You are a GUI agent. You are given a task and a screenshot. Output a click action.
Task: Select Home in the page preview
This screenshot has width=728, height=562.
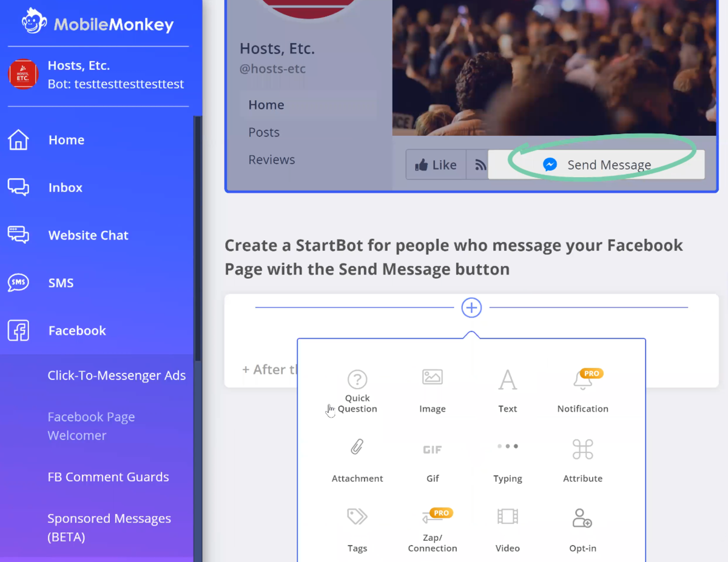coord(308,105)
